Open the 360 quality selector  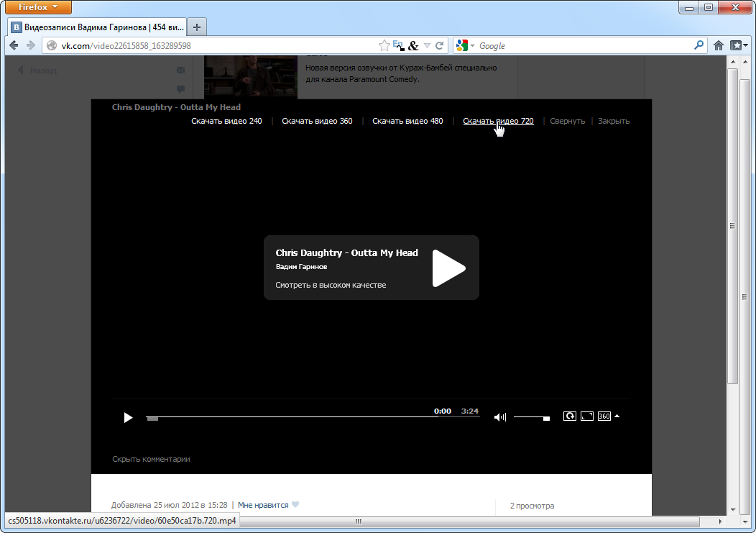tap(604, 416)
